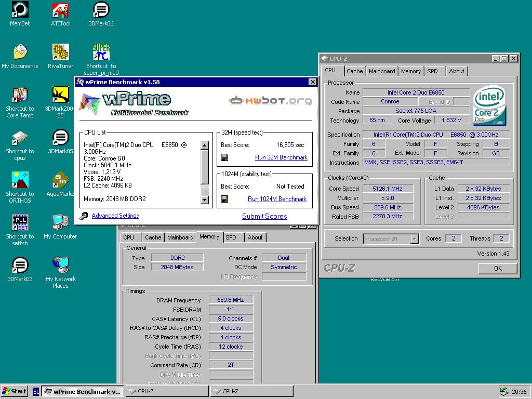The width and height of the screenshot is (532, 399).
Task: Switch to the Cache tab in front CPU-Z
Action: click(354, 71)
